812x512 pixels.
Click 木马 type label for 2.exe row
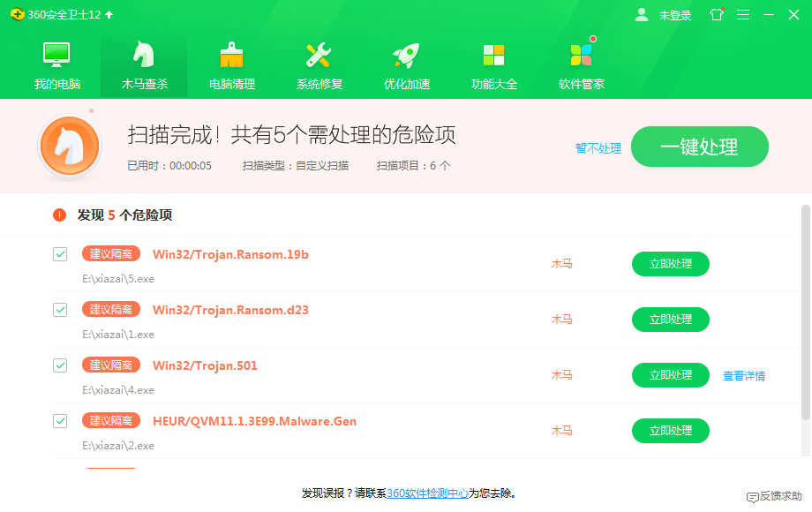[x=562, y=430]
